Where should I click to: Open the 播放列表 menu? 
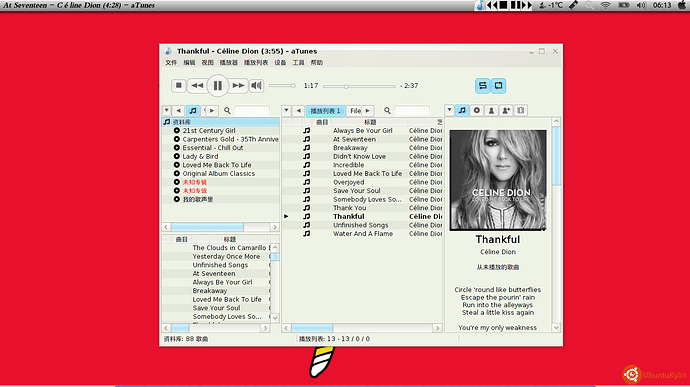click(x=256, y=63)
